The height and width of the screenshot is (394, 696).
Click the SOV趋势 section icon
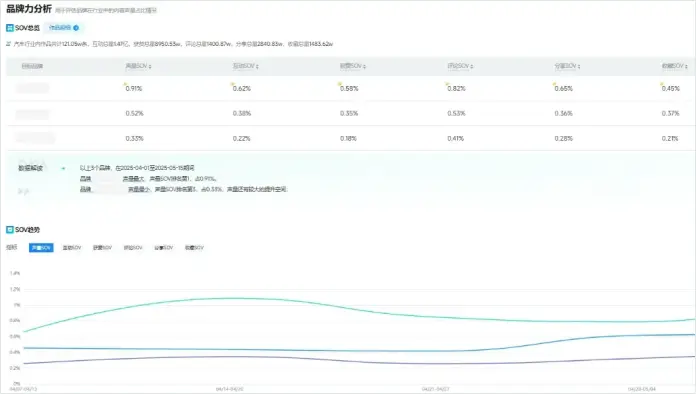[10, 230]
